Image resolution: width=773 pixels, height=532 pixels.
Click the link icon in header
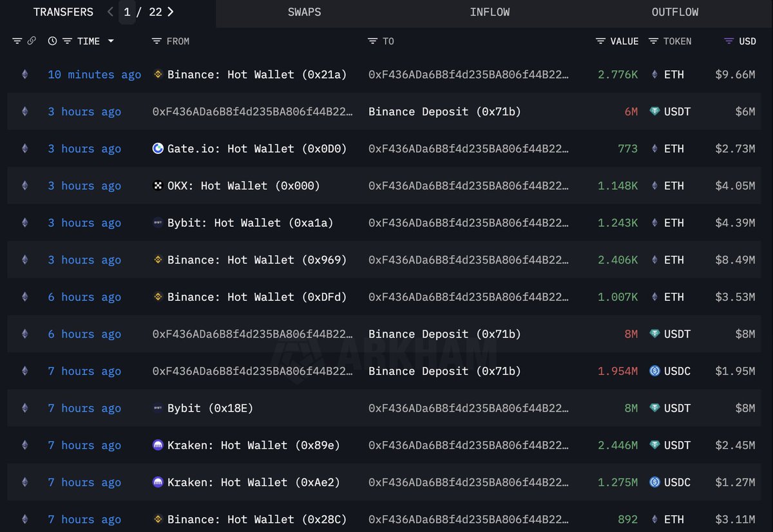[x=32, y=41]
